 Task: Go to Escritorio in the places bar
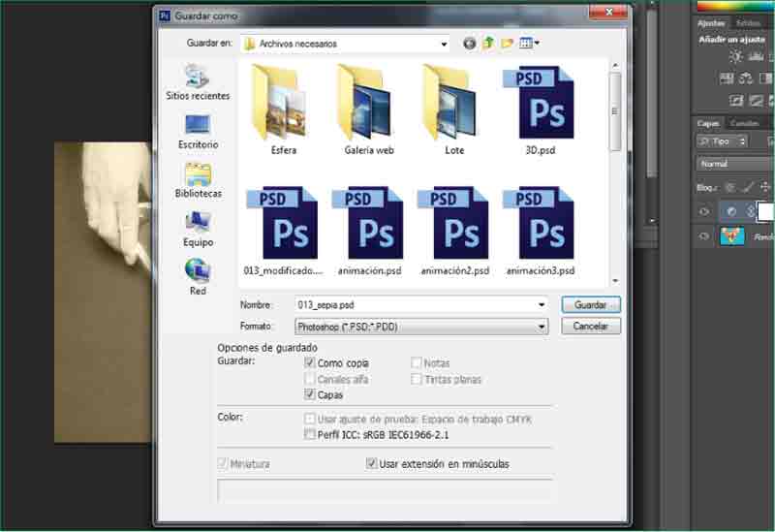[198, 131]
